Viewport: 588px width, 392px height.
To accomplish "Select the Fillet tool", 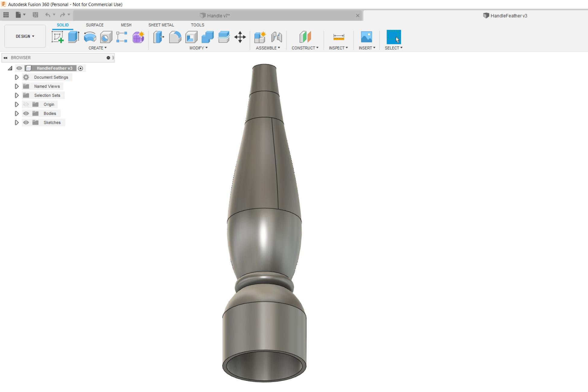I will pos(175,37).
